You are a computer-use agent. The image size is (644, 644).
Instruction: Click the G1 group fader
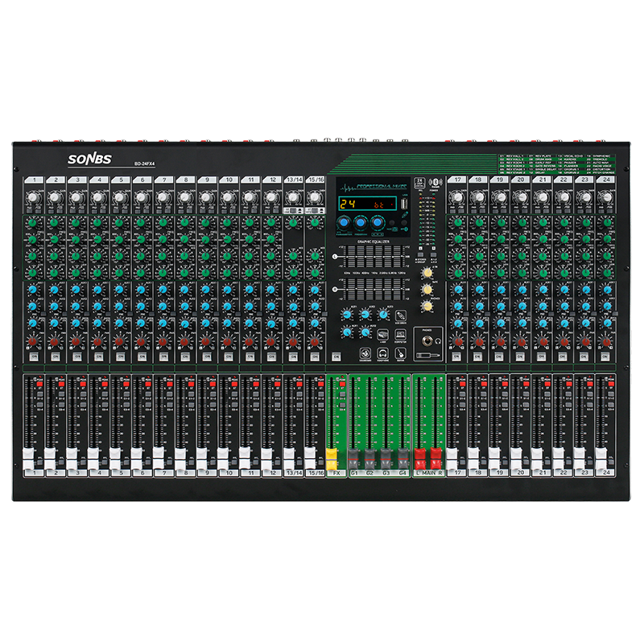355,458
